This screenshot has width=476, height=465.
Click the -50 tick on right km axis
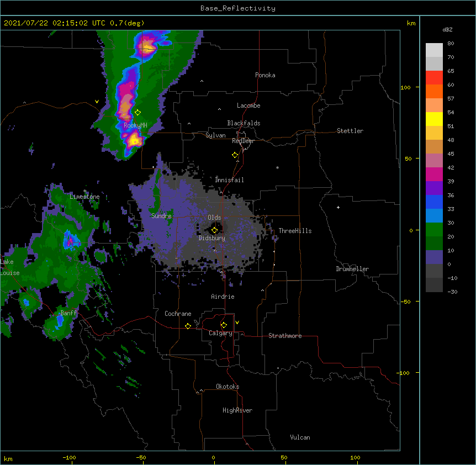405,302
